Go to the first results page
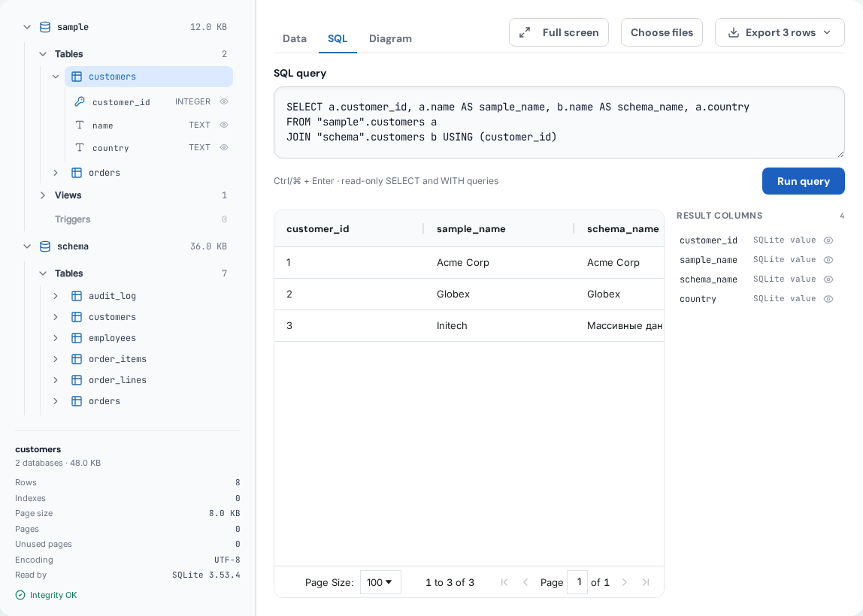The height and width of the screenshot is (616, 863). click(504, 582)
